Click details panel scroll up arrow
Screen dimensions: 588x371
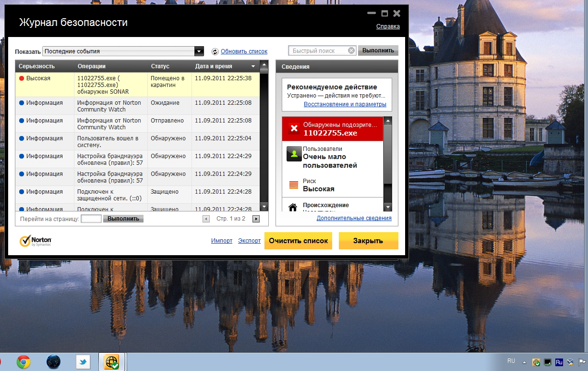point(388,121)
